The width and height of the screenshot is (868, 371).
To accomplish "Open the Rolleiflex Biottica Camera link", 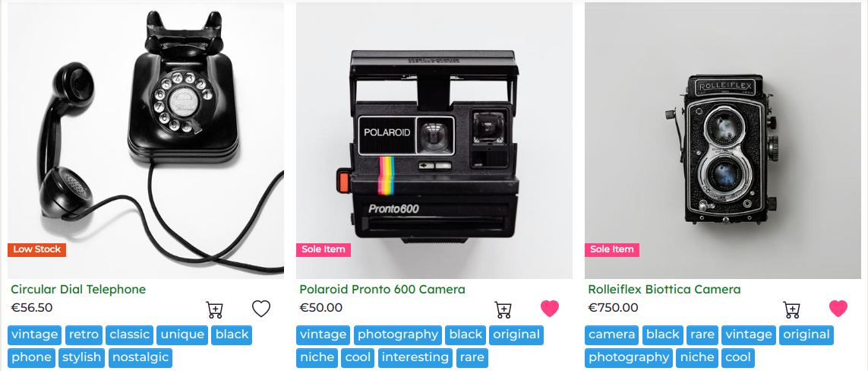I will pos(664,289).
